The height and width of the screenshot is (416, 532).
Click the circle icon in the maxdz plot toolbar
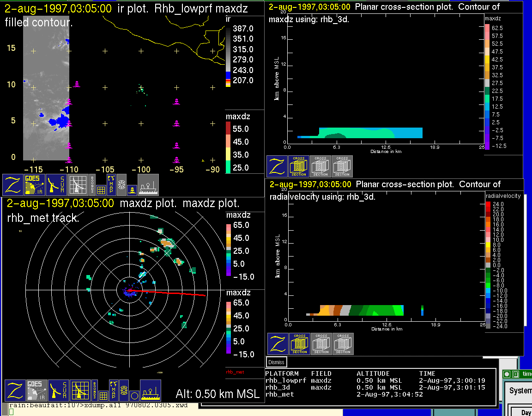pyautogui.click(x=134, y=396)
